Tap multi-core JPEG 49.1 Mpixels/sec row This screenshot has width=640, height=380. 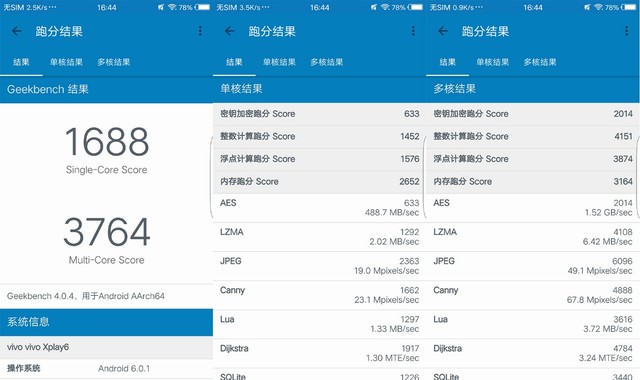tap(533, 266)
